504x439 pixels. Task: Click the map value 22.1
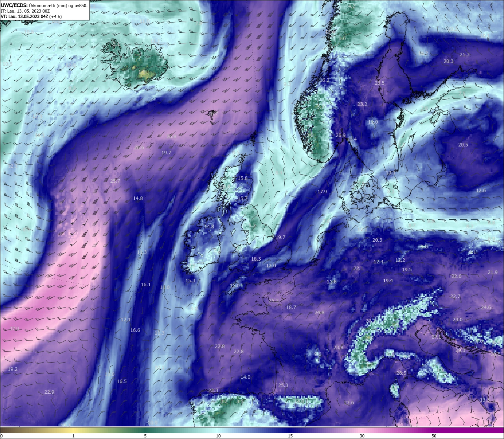[x=358, y=269]
